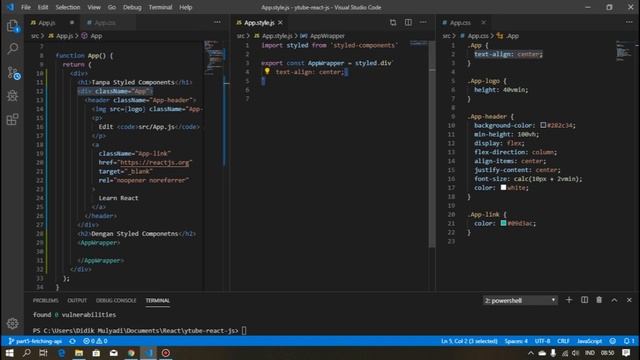Click the minimap of the right App.css editor
Screen dimensions: 640x360
click(x=623, y=51)
